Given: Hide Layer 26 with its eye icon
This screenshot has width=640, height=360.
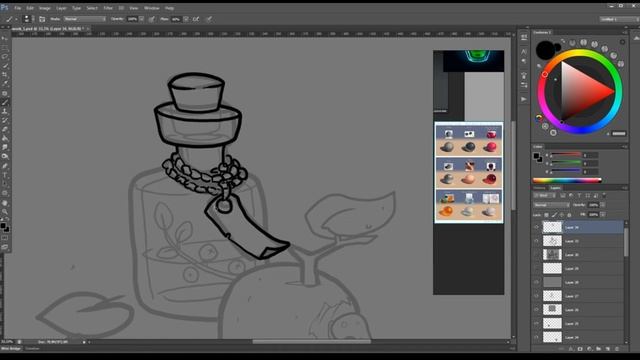Looking at the screenshot, I should click(536, 310).
